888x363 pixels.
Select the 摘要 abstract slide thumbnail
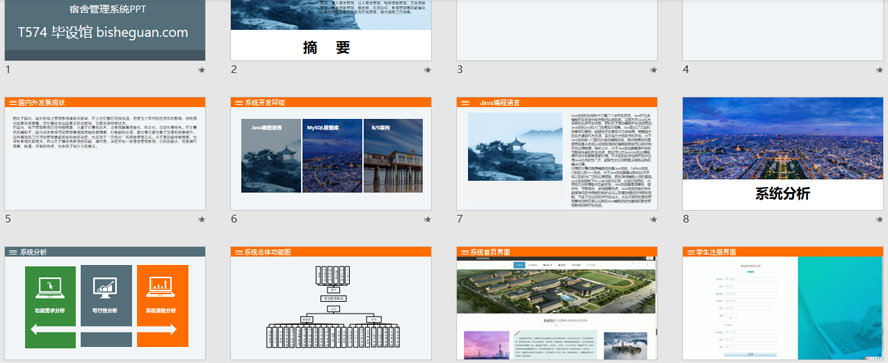331,30
